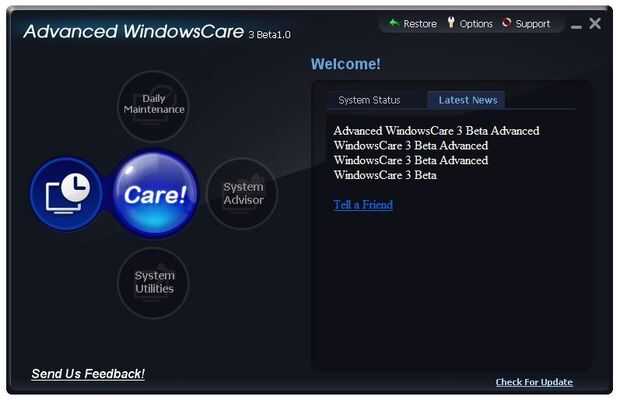Click the Welcome! heading
This screenshot has height=400, width=620.
tap(346, 64)
